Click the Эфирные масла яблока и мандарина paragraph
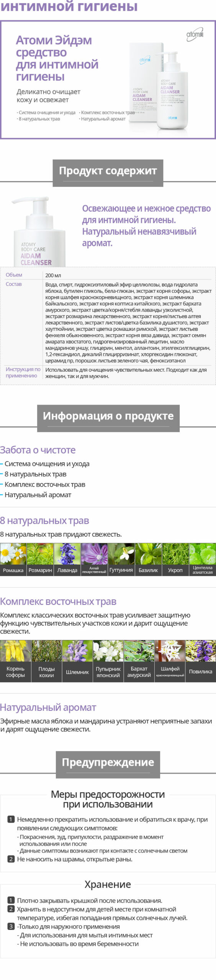216x980 pixels. coord(106,725)
